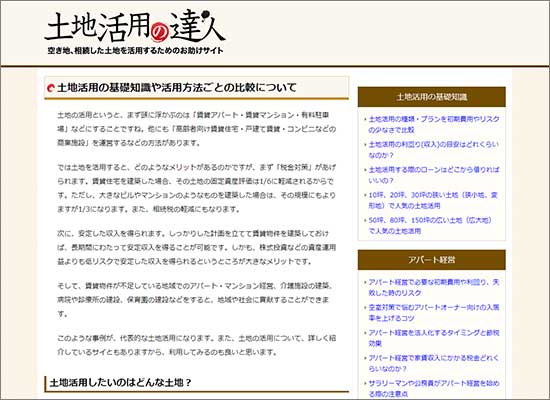The height and width of the screenshot is (400, 550).
Task: Click the 土地活用の達人 site logo
Action: (x=135, y=27)
